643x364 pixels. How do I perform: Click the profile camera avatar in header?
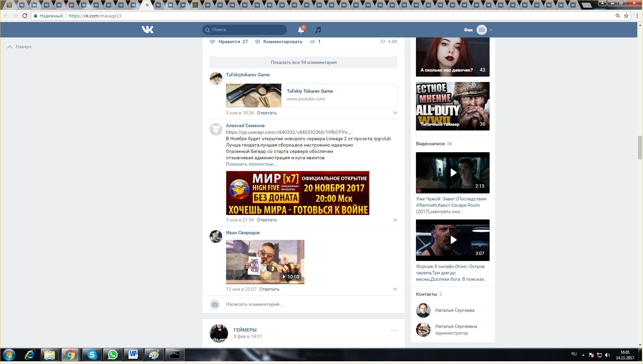click(482, 30)
